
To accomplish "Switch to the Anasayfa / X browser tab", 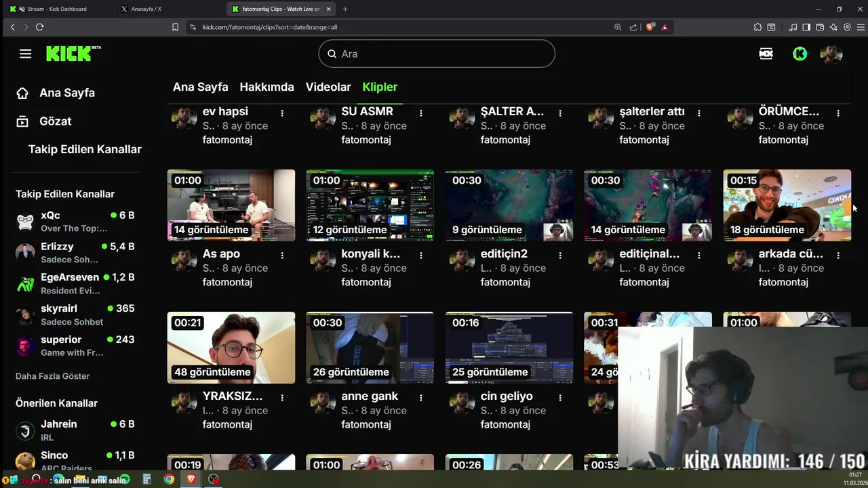I will 170,9.
